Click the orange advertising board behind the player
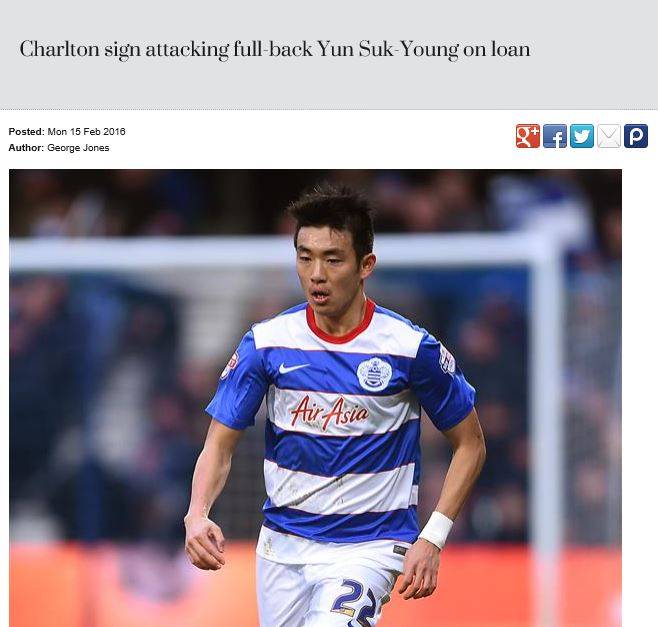 coord(97,585)
